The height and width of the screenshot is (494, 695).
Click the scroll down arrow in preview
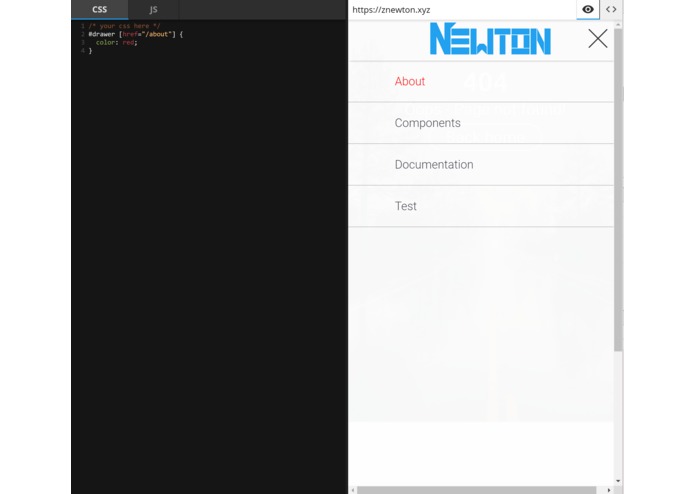click(x=618, y=481)
